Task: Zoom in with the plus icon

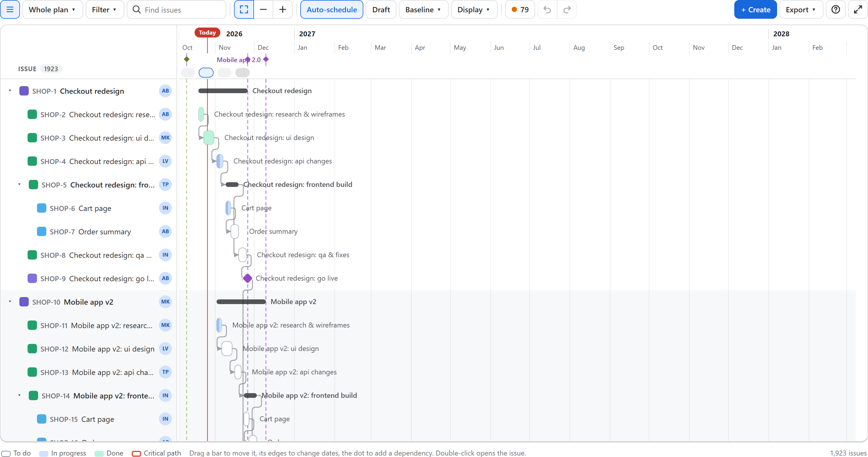Action: [282, 9]
